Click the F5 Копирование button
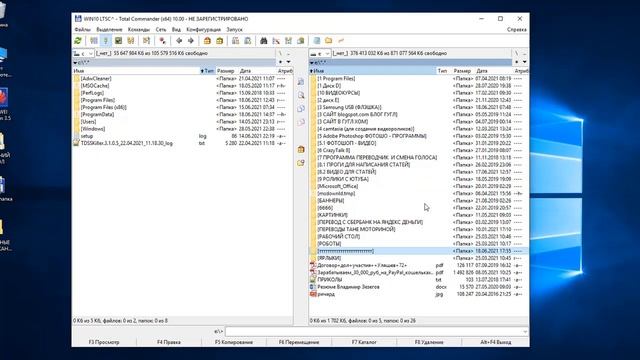 tap(234, 342)
